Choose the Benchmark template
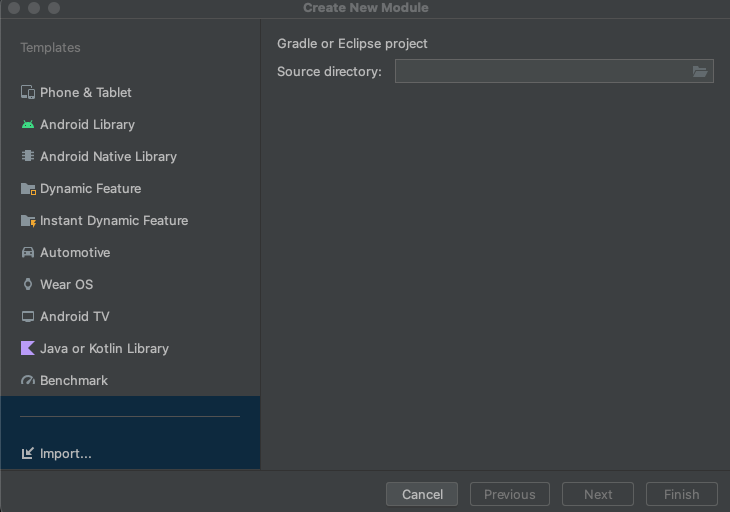730x512 pixels. (130, 380)
